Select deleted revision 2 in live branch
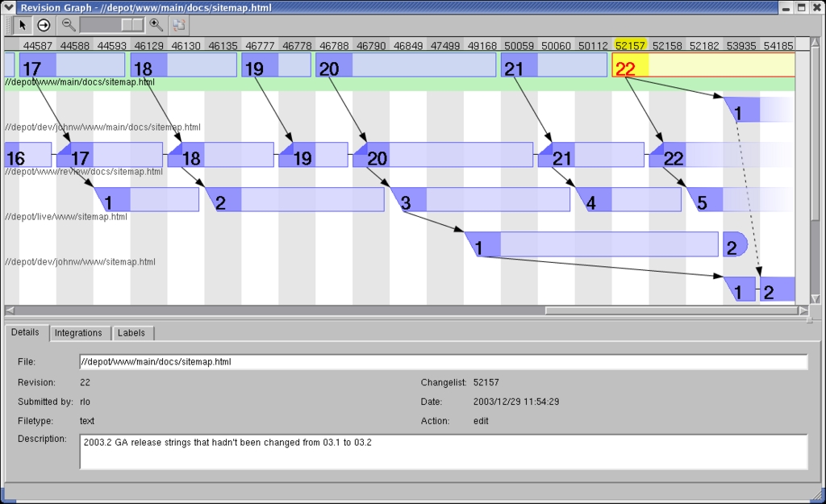Viewport: 826px width, 504px height. tap(734, 245)
